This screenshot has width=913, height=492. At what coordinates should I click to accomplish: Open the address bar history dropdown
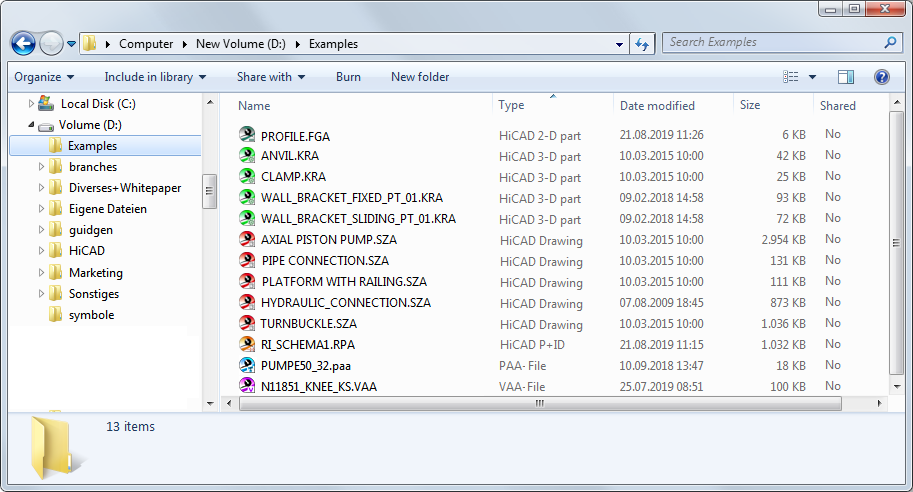[619, 44]
